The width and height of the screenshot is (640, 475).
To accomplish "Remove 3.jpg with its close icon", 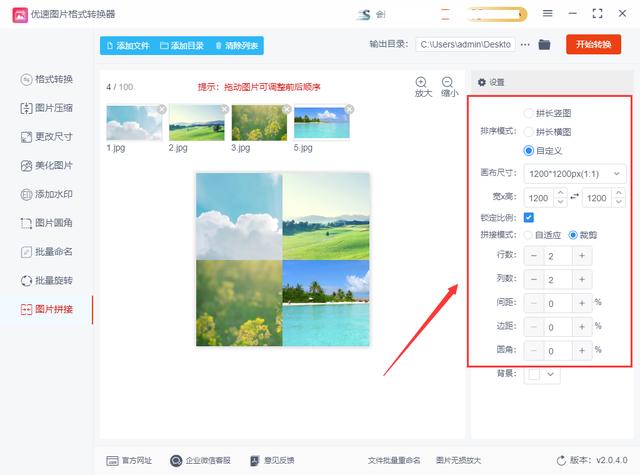I will pos(287,109).
